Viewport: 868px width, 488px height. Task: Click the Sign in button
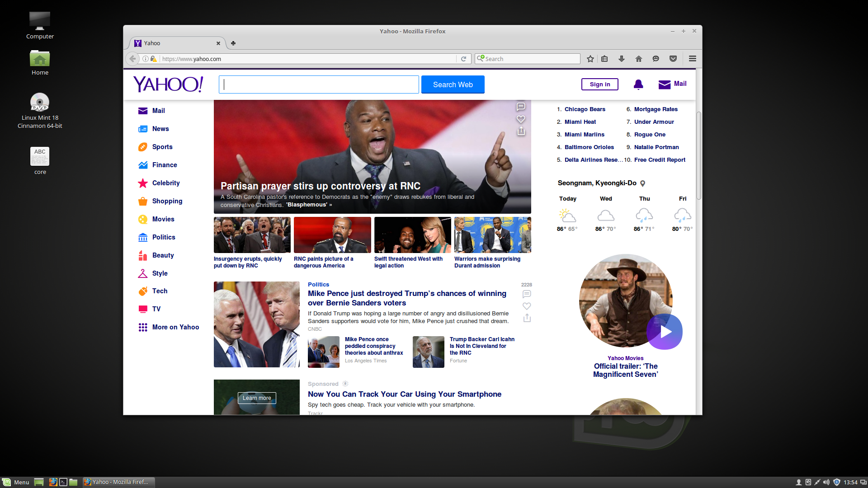[600, 84]
